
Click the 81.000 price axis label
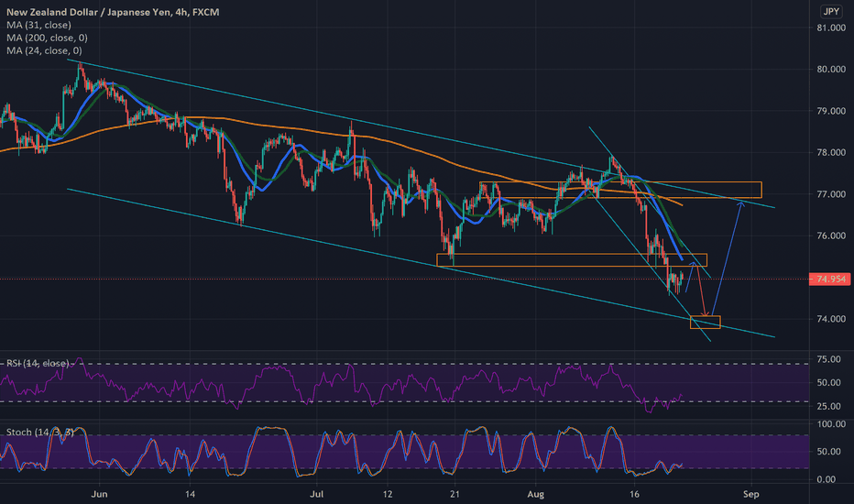pos(831,27)
